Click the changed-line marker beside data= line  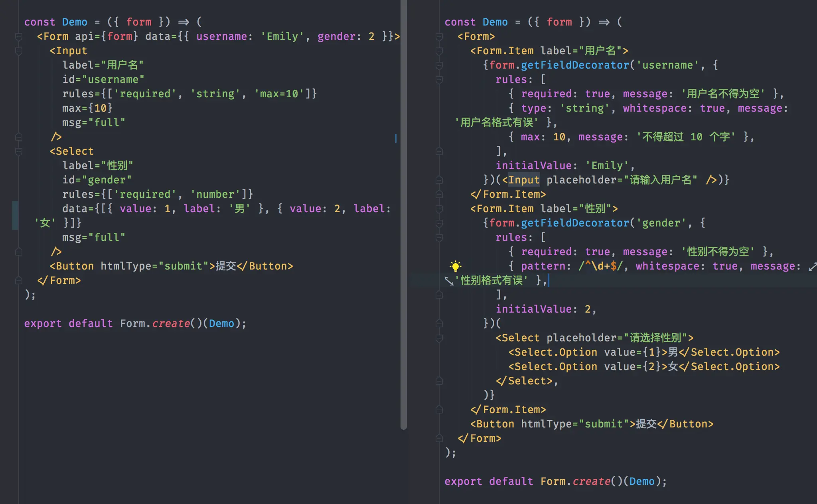[x=15, y=215]
